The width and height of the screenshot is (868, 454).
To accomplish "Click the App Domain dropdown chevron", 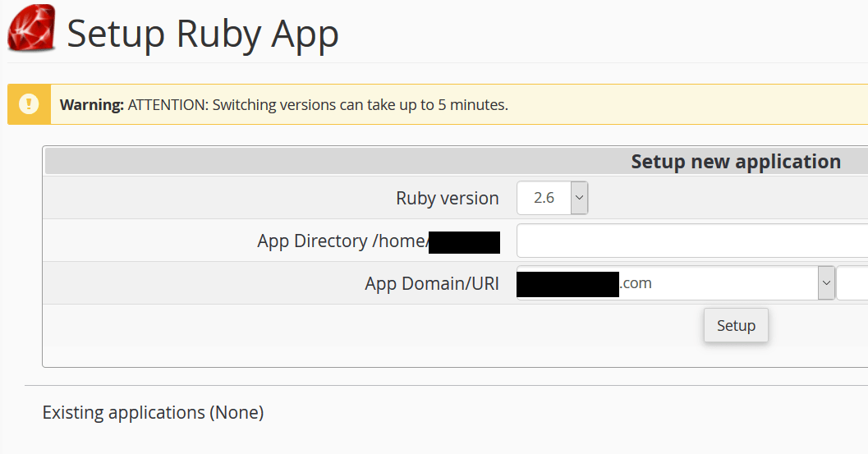I will pos(825,283).
